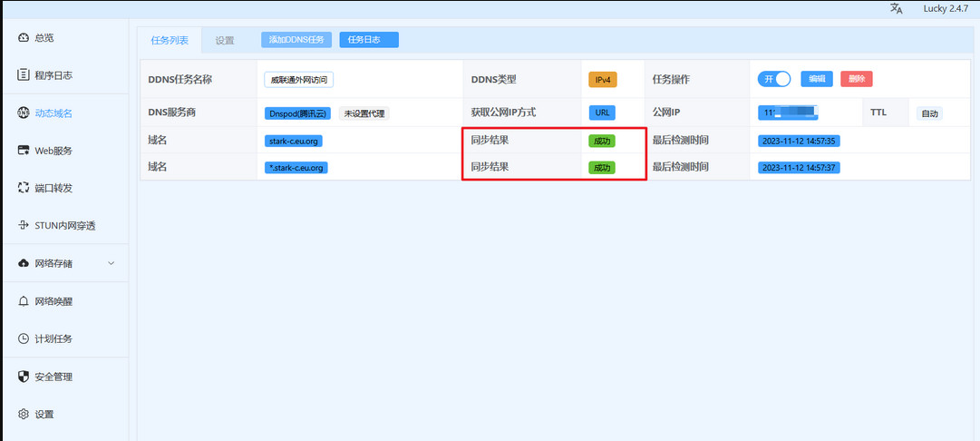Click the 安全管理 shield icon
This screenshot has height=441, width=980.
point(24,377)
